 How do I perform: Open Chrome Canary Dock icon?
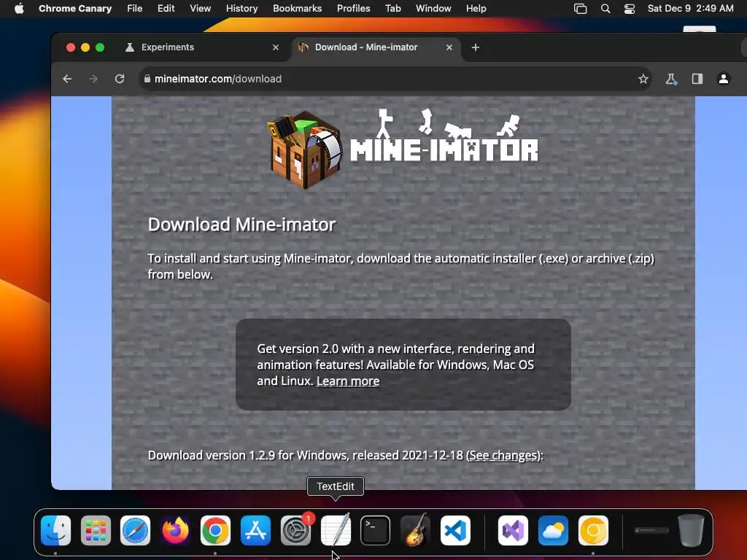click(x=593, y=531)
